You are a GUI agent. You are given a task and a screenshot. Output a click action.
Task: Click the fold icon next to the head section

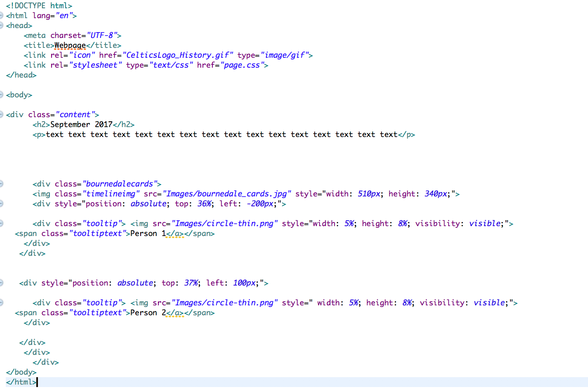2,25
